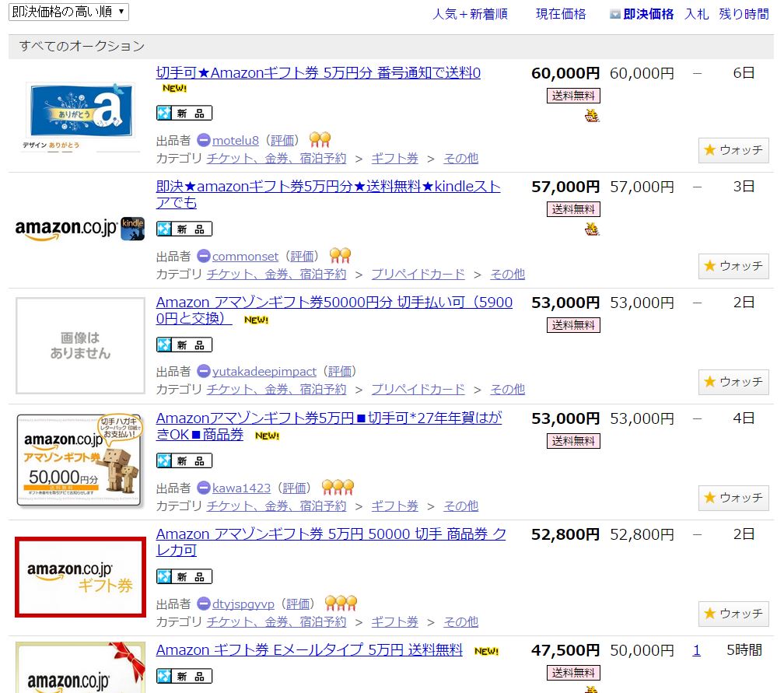Sort listings by 入札 count
Screen dimensions: 784x693
pos(697,14)
